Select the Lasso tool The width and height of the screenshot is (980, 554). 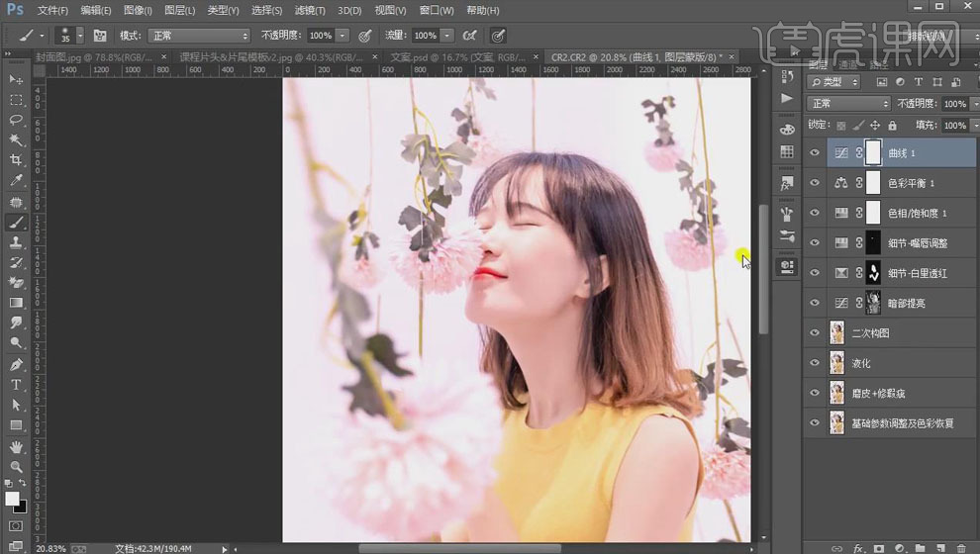tap(16, 120)
